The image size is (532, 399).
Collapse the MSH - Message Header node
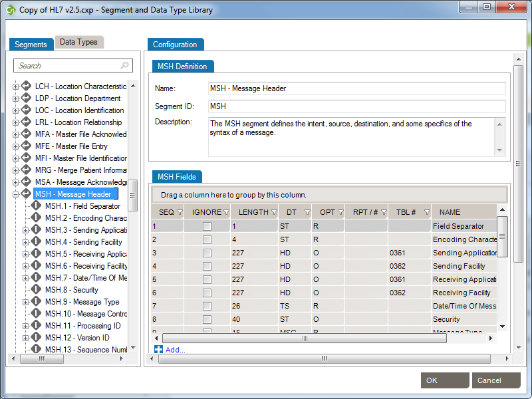(15, 194)
